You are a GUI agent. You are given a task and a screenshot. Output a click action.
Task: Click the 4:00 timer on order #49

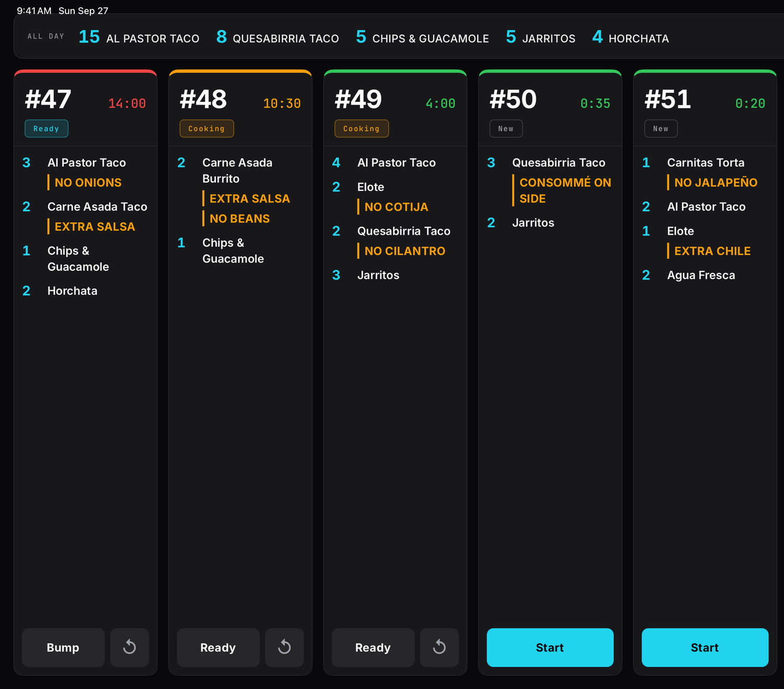(441, 104)
